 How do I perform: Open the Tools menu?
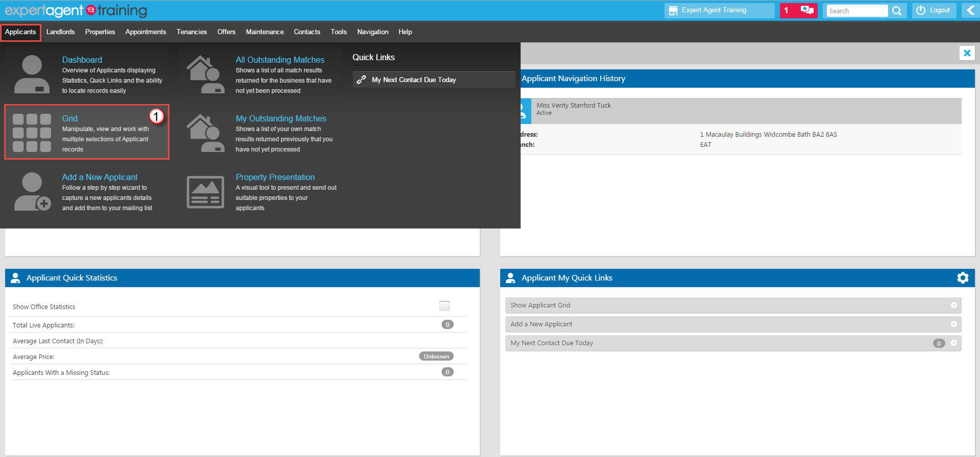tap(338, 32)
